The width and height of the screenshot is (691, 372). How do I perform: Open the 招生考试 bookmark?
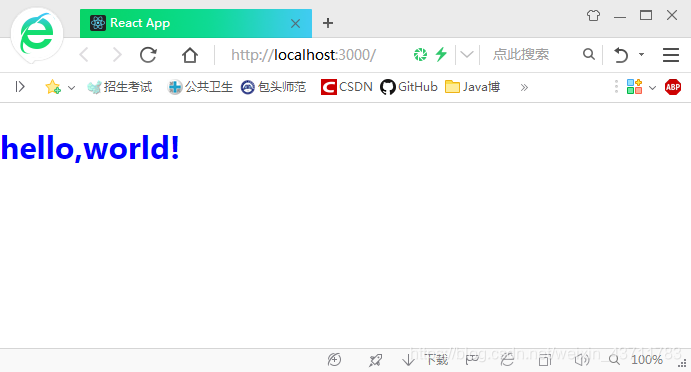pyautogui.click(x=120, y=87)
